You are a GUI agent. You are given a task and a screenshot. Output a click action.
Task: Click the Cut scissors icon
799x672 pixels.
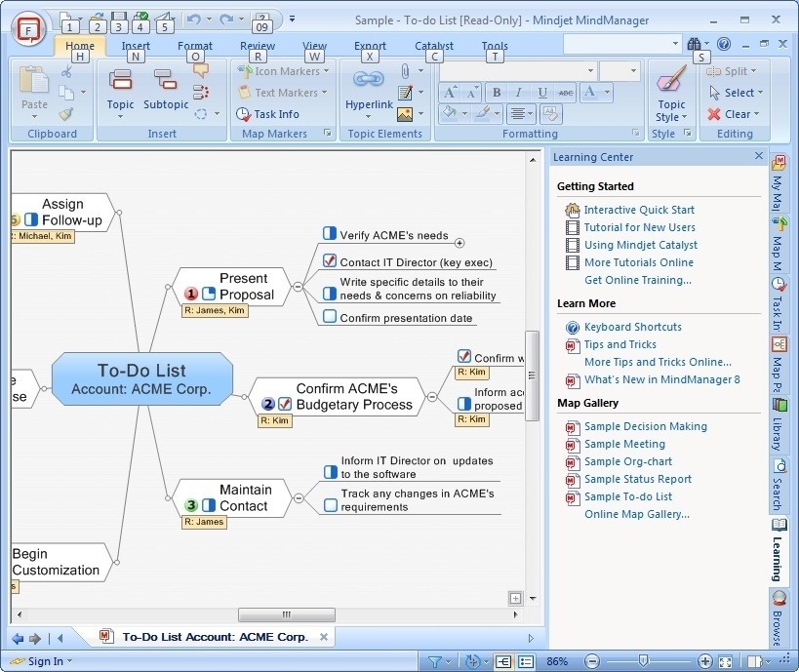pos(66,71)
